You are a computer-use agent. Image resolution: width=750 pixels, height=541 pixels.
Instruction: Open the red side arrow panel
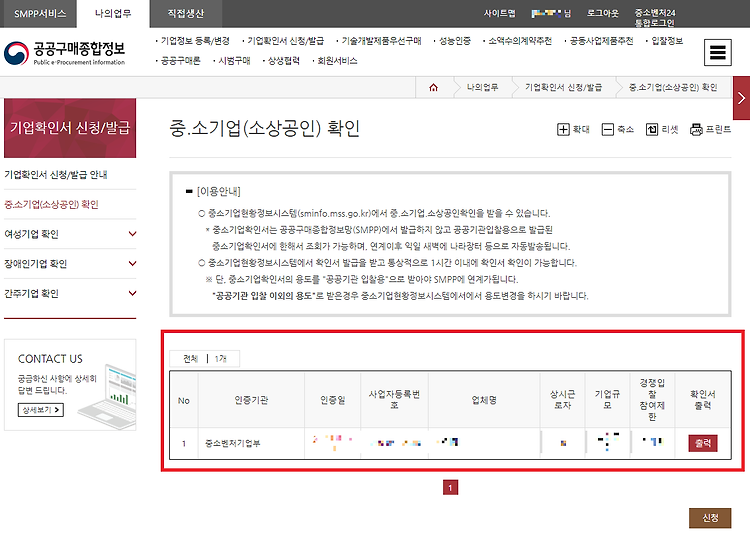tap(741, 98)
